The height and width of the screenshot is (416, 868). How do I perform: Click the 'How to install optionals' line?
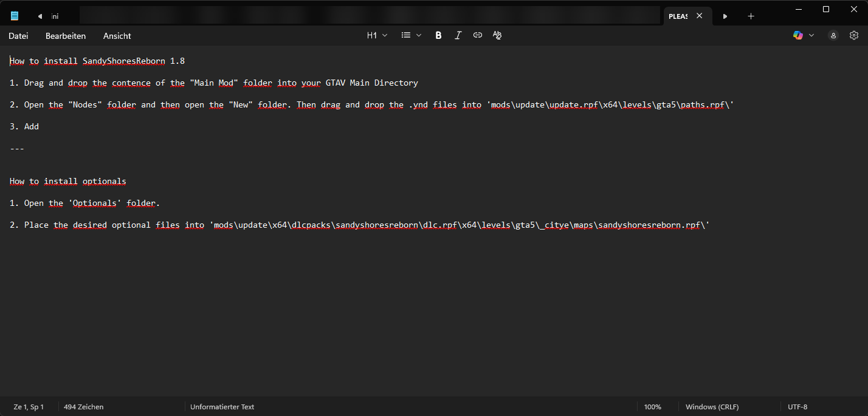[68, 181]
